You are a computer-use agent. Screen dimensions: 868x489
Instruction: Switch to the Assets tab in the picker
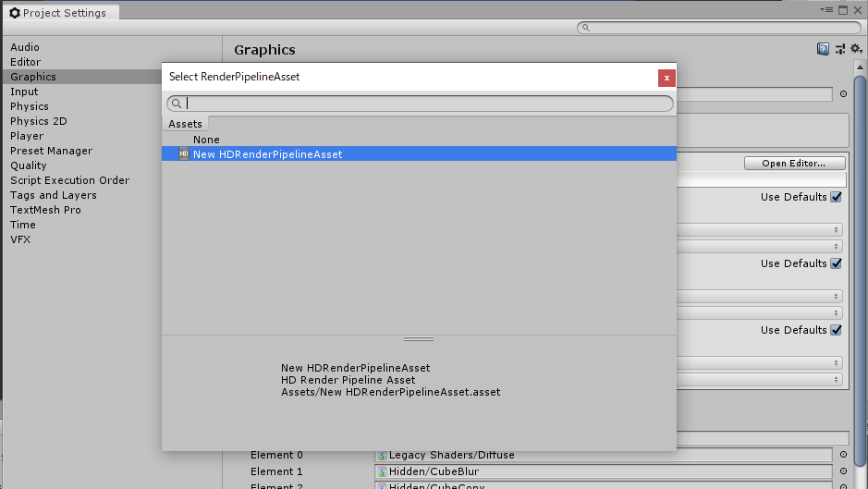click(x=186, y=124)
